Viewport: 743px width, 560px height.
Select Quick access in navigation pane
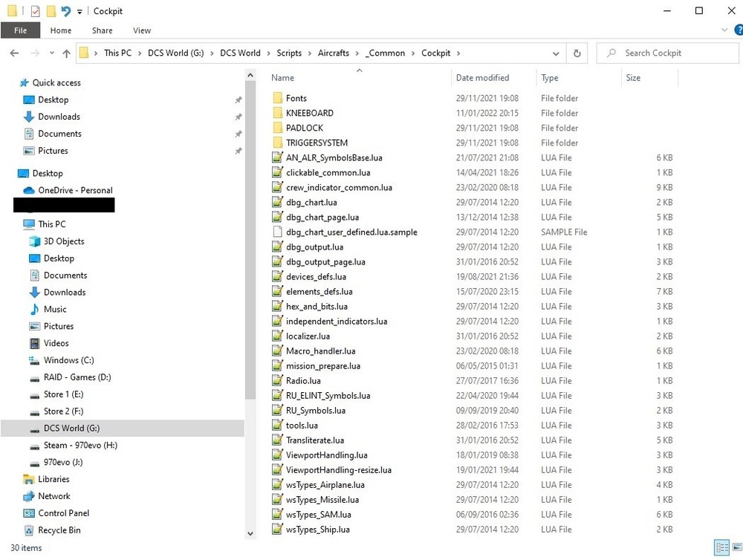(56, 82)
